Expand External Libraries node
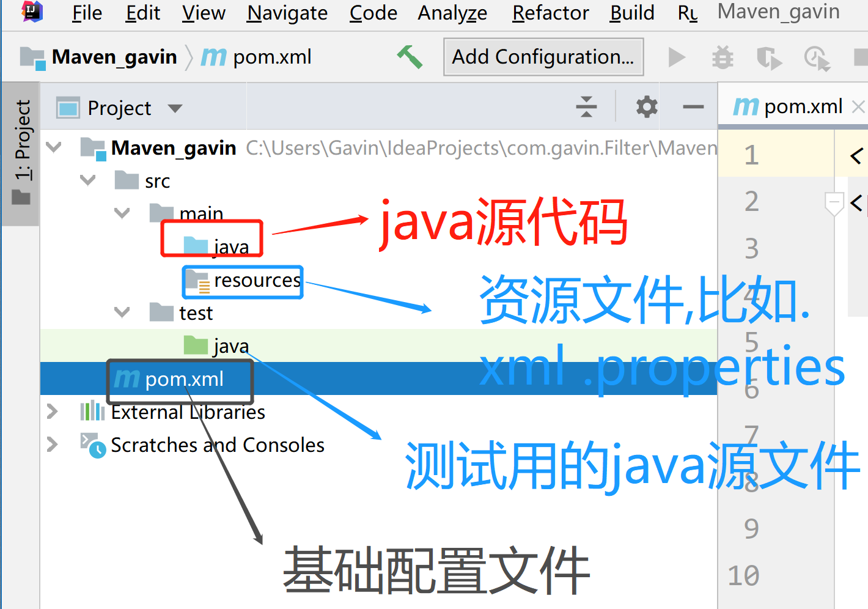 tap(53, 412)
